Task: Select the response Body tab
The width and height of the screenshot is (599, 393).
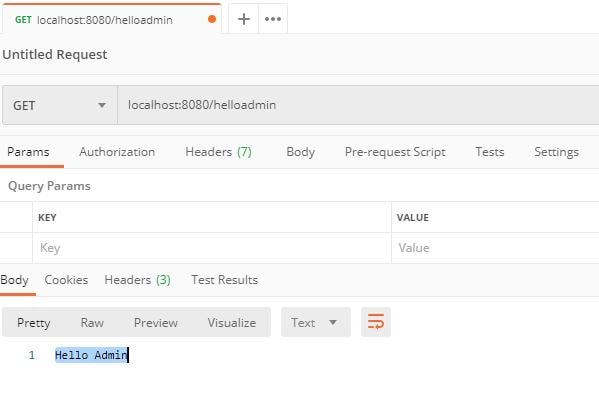Action: pyautogui.click(x=15, y=280)
